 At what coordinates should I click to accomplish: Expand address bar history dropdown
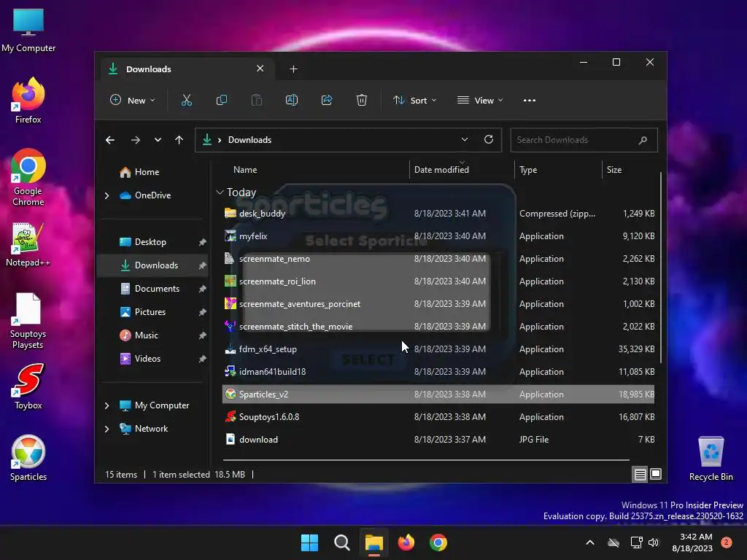click(465, 139)
